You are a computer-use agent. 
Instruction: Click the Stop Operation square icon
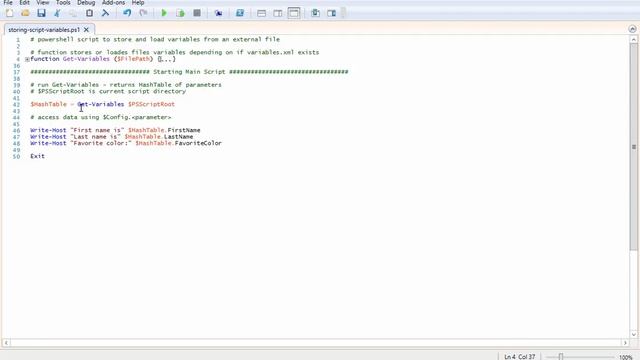[197, 13]
